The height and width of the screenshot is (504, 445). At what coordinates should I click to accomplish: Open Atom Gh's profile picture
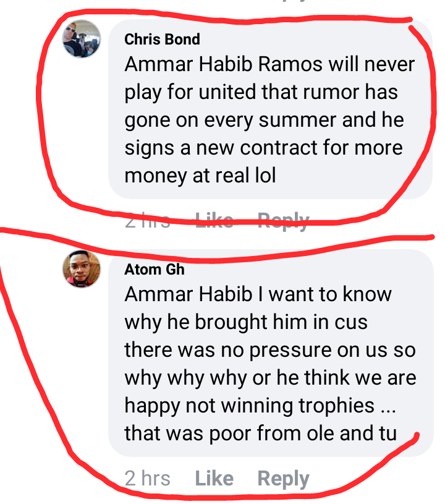(x=82, y=269)
